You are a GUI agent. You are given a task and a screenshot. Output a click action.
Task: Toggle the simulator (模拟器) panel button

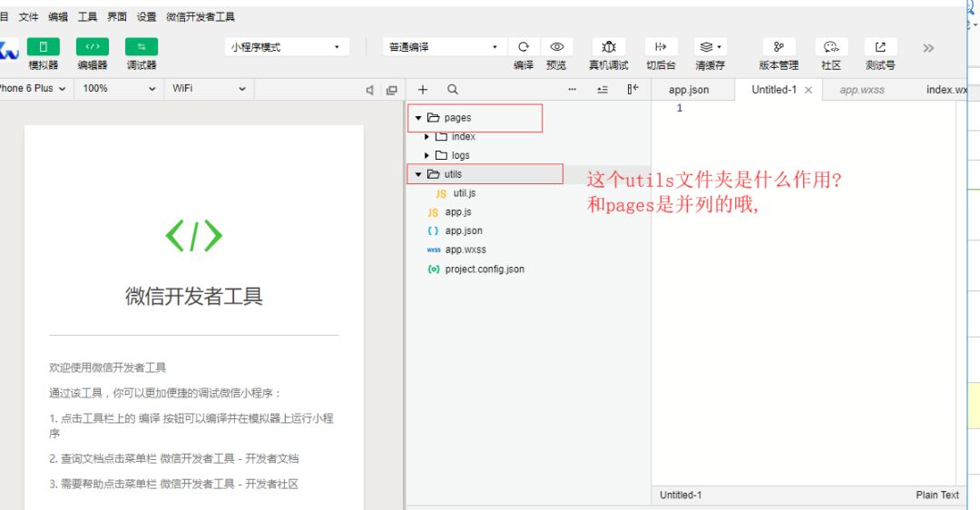coord(44,47)
